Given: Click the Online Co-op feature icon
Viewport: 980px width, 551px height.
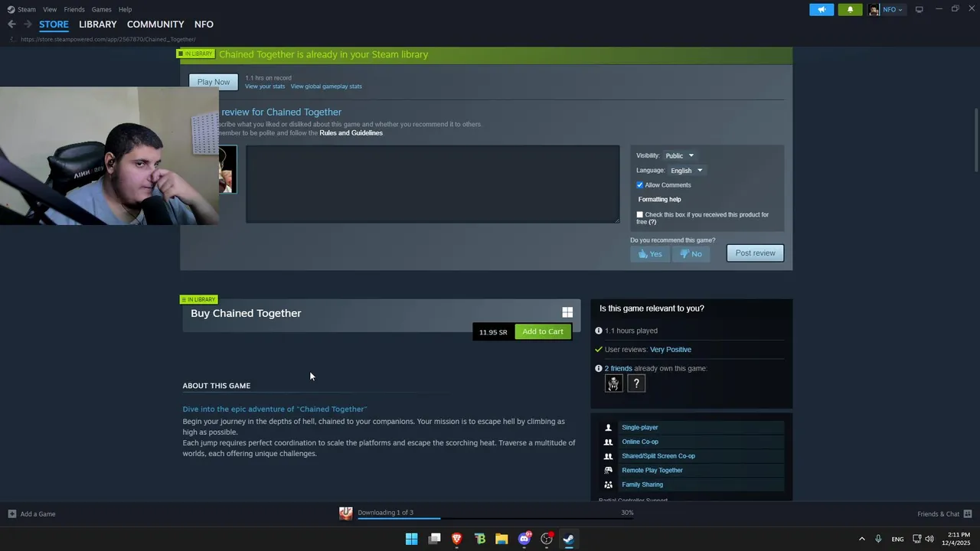Looking at the screenshot, I should click(609, 442).
